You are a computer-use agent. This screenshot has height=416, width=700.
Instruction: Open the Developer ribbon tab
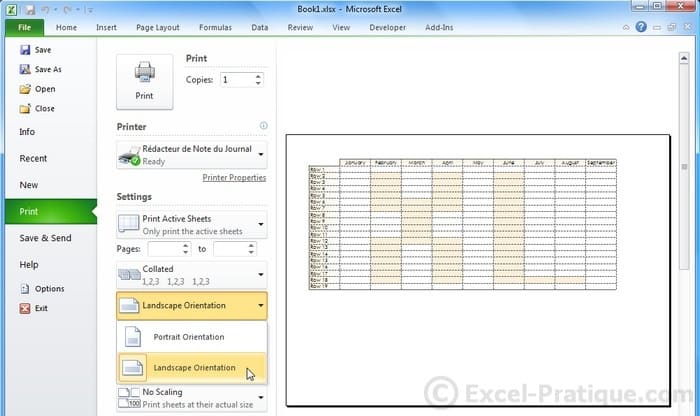(388, 28)
